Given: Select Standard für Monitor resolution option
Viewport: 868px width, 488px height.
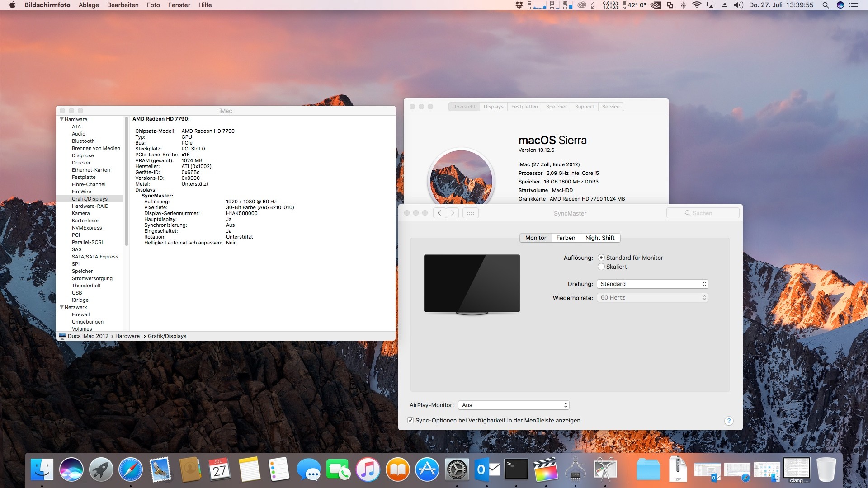Looking at the screenshot, I should point(601,258).
